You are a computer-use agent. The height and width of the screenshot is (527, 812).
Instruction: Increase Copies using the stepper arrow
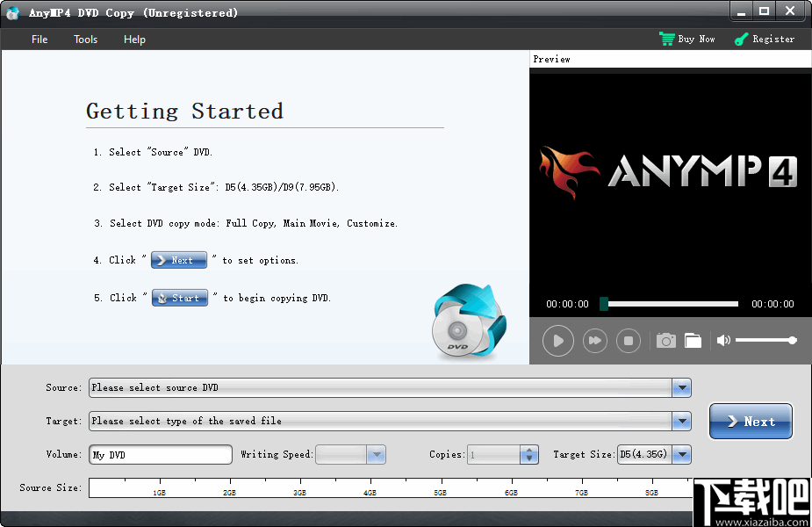530,451
